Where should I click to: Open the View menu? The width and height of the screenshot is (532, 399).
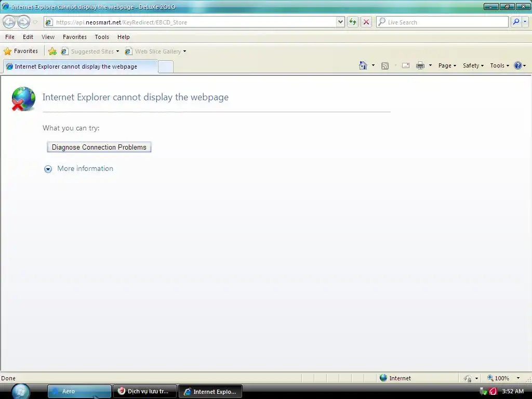(x=48, y=37)
